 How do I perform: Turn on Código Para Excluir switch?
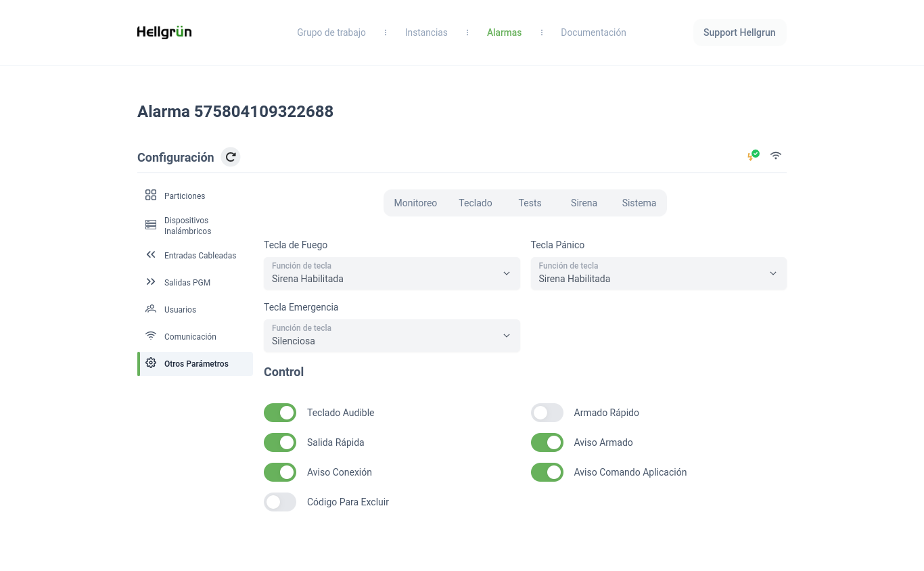coord(280,502)
